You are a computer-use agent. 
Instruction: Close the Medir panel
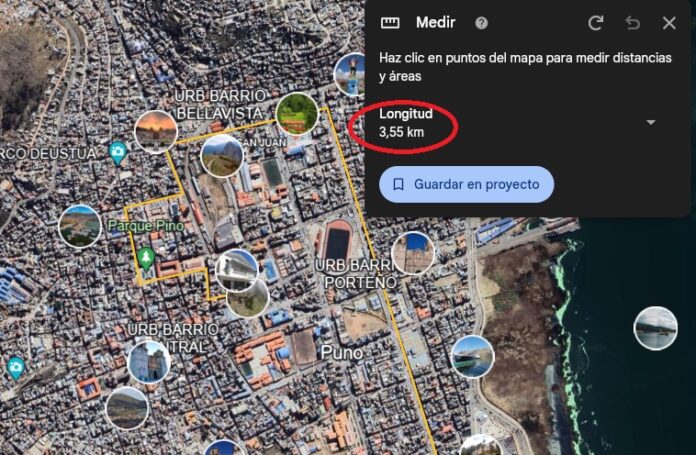[669, 23]
